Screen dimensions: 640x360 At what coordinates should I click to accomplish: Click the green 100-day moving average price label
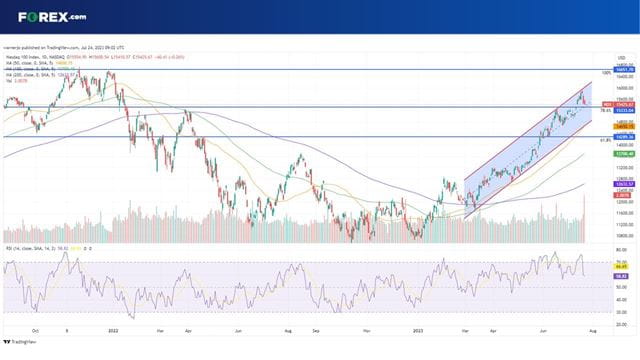click(624, 154)
